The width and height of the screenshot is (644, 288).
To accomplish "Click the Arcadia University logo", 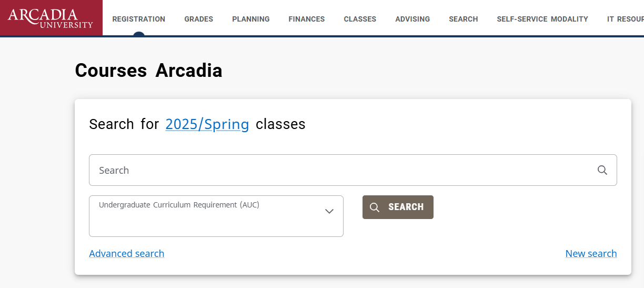I will pos(51,18).
